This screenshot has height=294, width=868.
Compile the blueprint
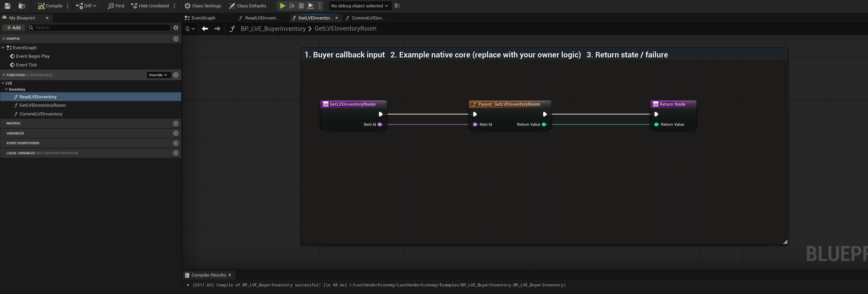tap(50, 6)
